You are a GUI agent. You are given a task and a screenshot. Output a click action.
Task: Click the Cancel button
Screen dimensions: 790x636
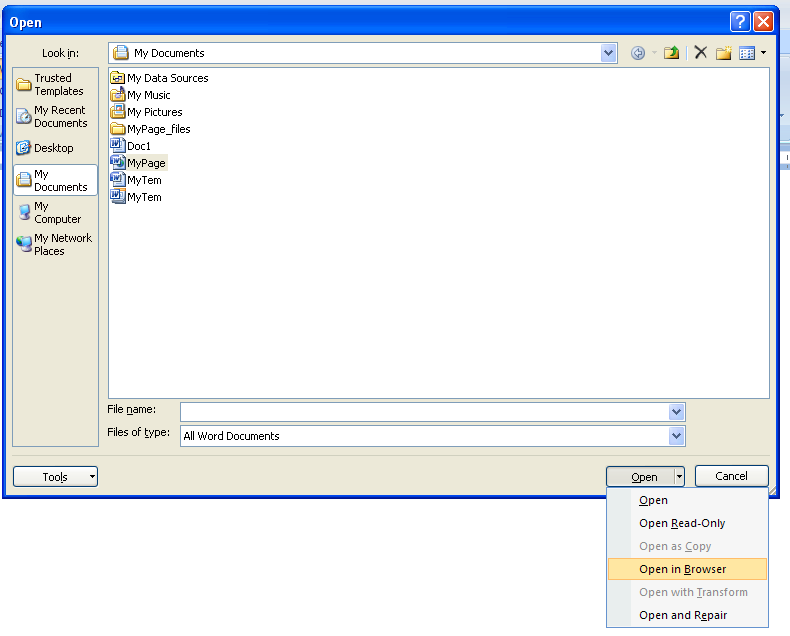pyautogui.click(x=732, y=476)
